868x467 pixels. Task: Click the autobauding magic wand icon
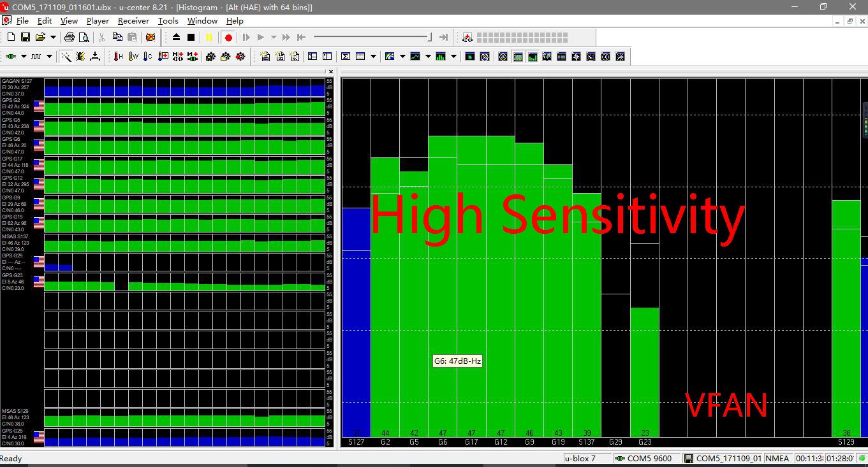pyautogui.click(x=66, y=57)
